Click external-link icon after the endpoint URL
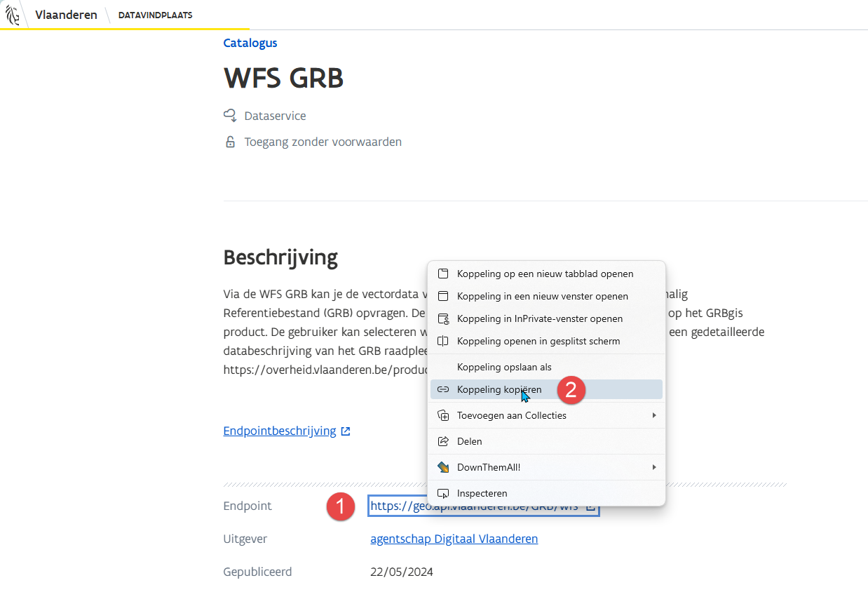The height and width of the screenshot is (592, 868). point(590,506)
